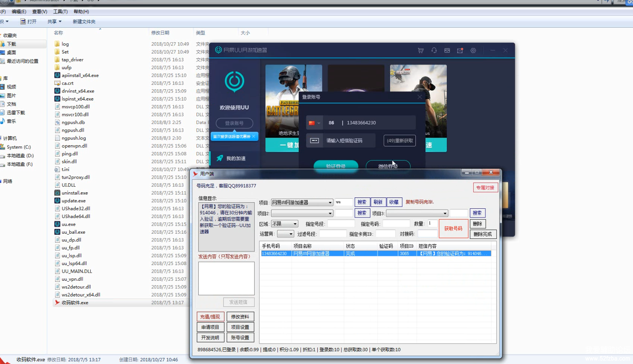The height and width of the screenshot is (364, 633).
Task: Open the shopping cart icon in UU accelerator
Action: coord(421,50)
